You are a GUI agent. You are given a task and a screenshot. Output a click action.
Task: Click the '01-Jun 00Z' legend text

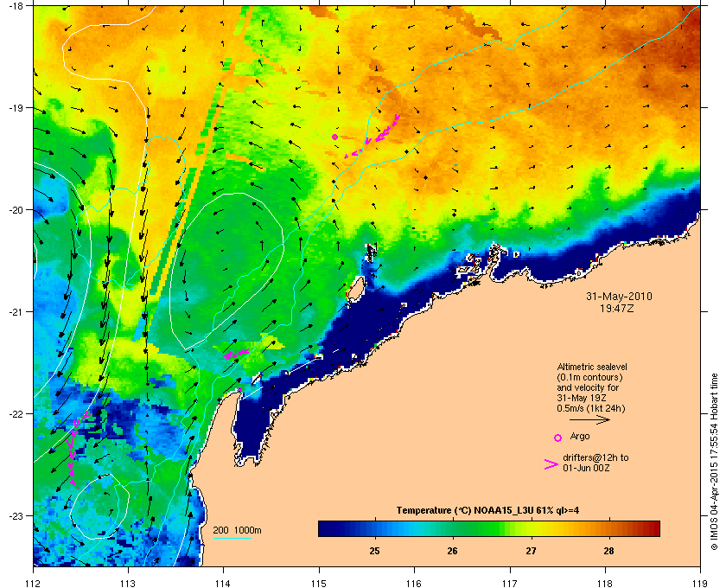tap(586, 468)
